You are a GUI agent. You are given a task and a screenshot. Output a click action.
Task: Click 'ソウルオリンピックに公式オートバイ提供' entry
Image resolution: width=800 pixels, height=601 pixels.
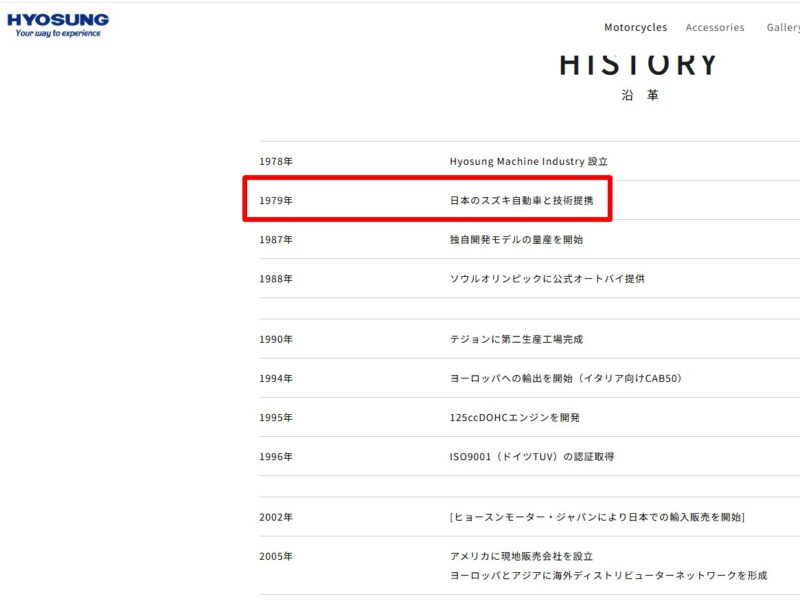(x=547, y=279)
